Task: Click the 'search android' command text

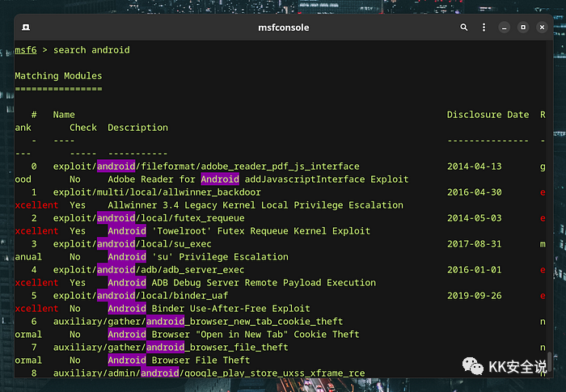Action: [91, 50]
